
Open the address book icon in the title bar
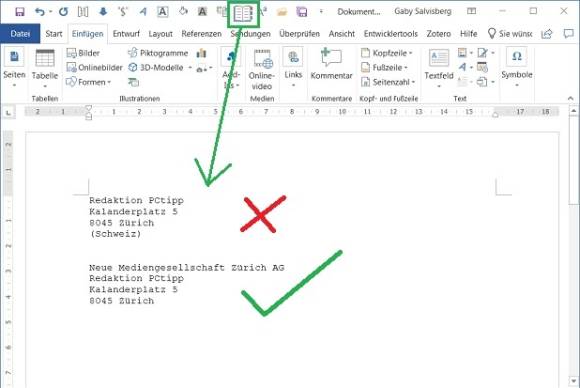(243, 14)
